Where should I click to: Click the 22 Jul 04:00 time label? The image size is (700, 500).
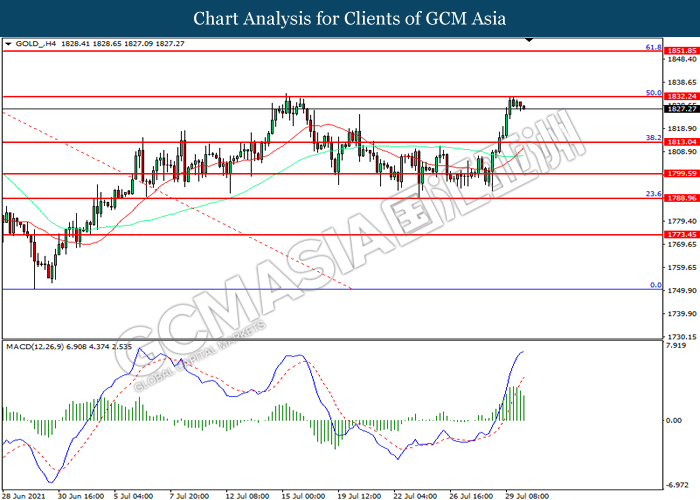point(415,496)
